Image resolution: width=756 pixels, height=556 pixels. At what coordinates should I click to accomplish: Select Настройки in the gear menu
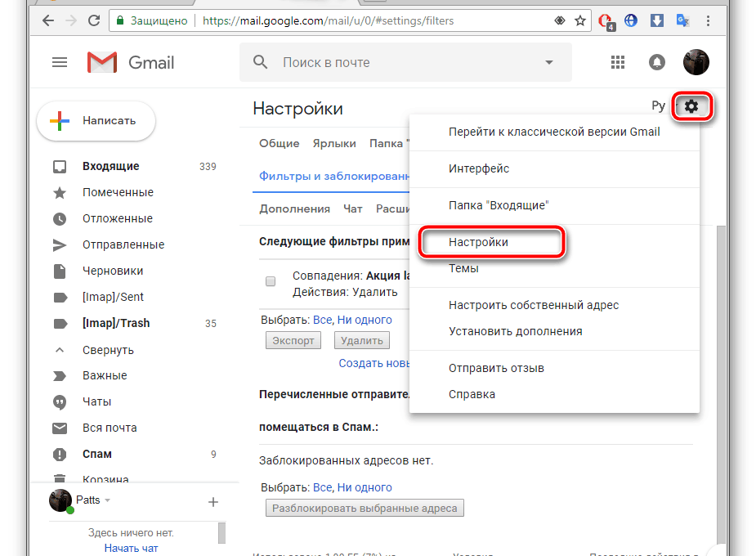(478, 242)
